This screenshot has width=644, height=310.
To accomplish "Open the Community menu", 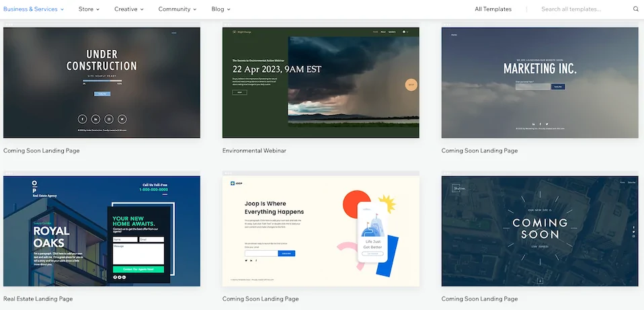I will [x=177, y=9].
